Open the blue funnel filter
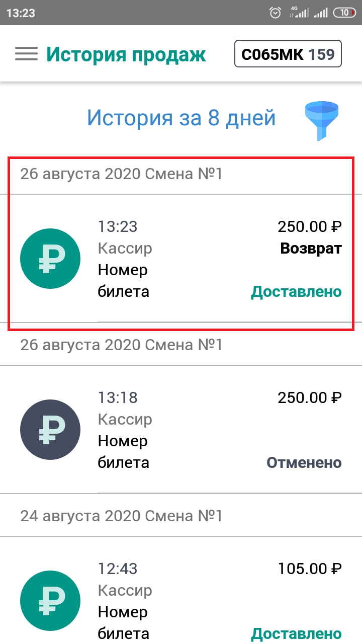This screenshot has height=644, width=362. coord(322,121)
